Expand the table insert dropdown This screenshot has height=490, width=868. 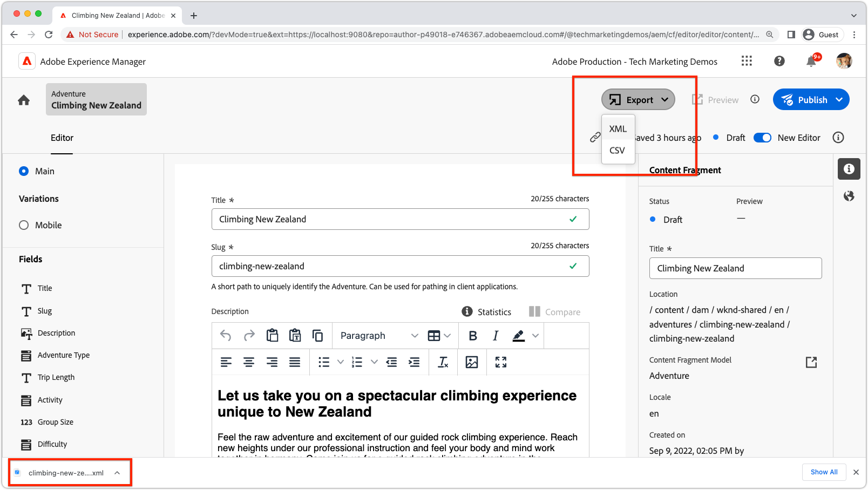(x=447, y=336)
